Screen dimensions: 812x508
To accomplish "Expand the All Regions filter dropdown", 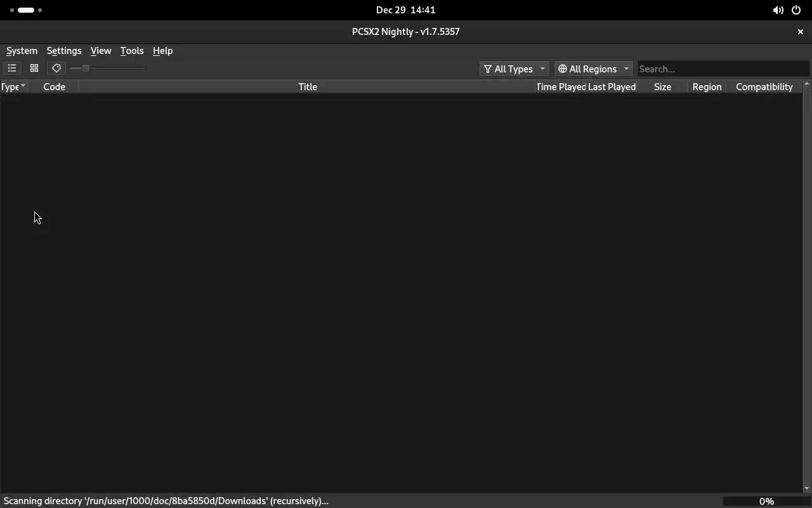I will pos(593,69).
